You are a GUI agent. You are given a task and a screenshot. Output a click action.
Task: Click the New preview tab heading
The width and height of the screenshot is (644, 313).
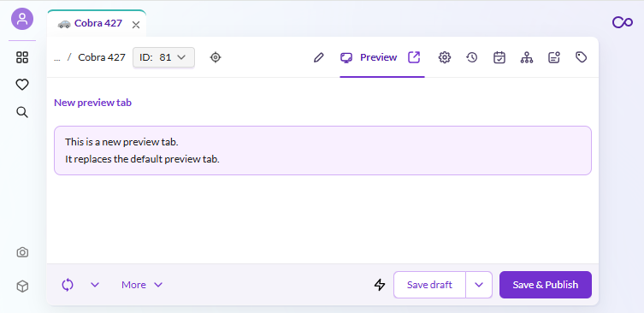pos(93,103)
